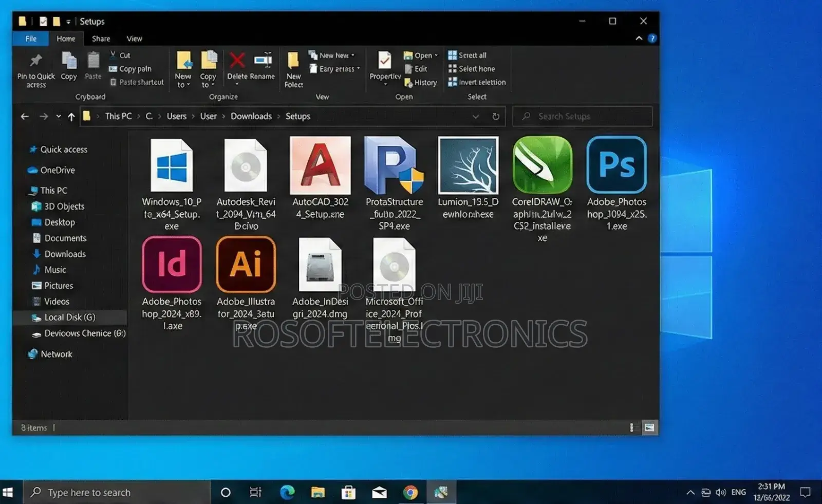Click Select none command

(x=472, y=68)
